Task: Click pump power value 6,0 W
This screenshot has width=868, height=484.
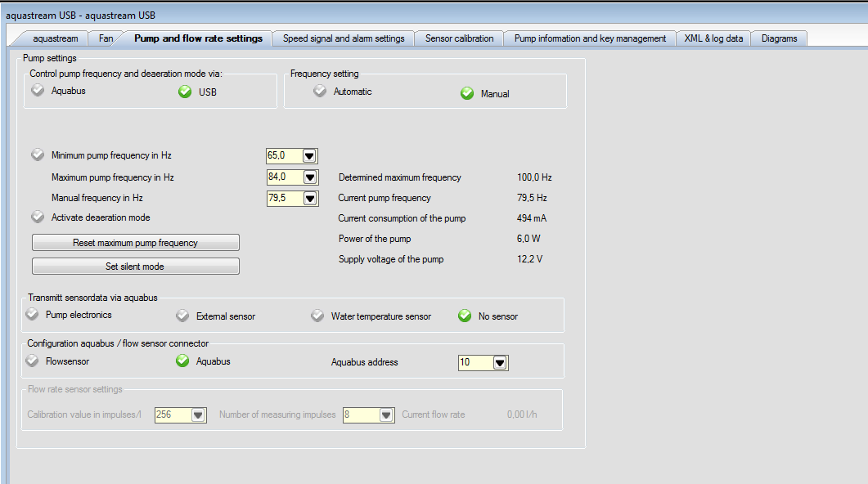Action: pos(528,239)
